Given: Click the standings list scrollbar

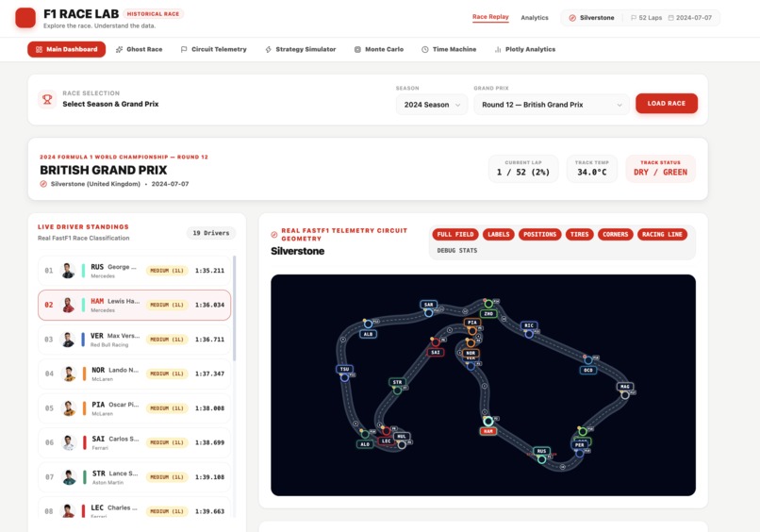Looking at the screenshot, I should coord(235,308).
